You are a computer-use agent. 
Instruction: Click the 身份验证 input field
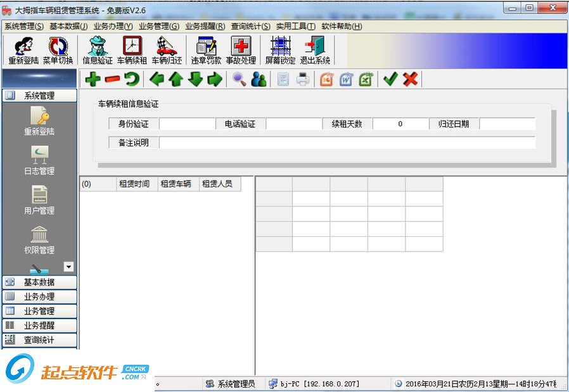pos(188,124)
